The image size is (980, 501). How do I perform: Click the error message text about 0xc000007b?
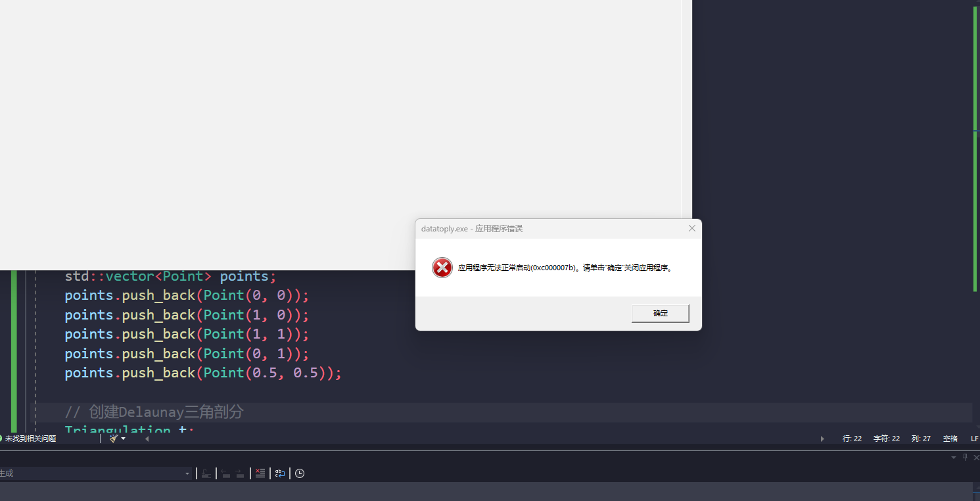565,268
